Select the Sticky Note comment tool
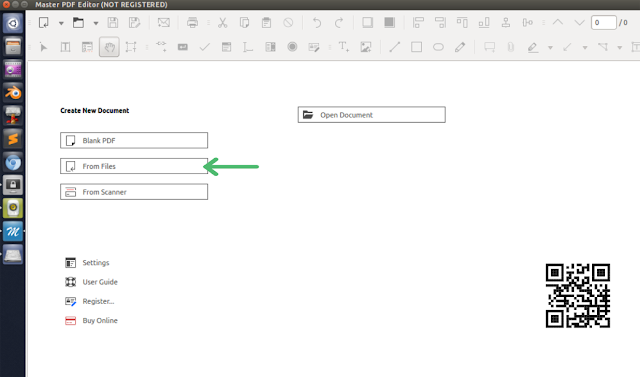640x377 pixels. [489, 47]
